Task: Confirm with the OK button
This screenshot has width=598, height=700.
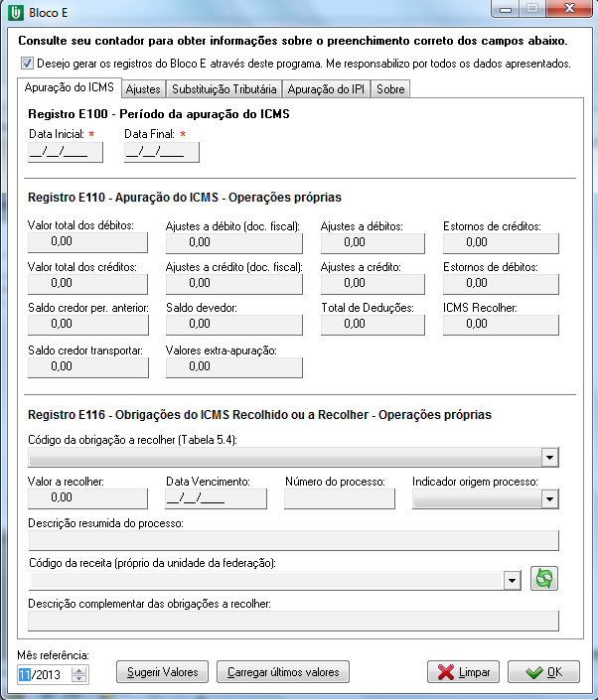Action: click(x=543, y=672)
